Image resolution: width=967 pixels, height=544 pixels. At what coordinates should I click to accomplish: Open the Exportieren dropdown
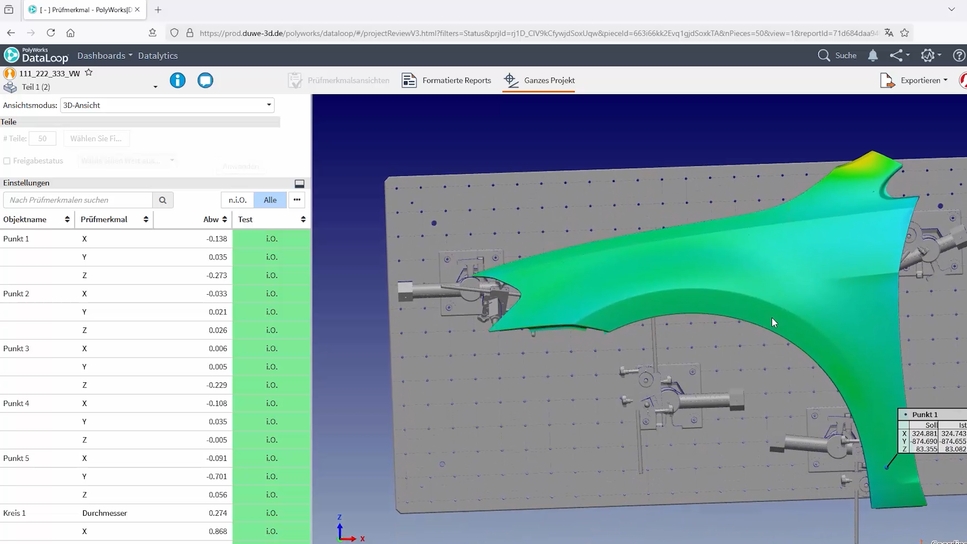click(914, 80)
